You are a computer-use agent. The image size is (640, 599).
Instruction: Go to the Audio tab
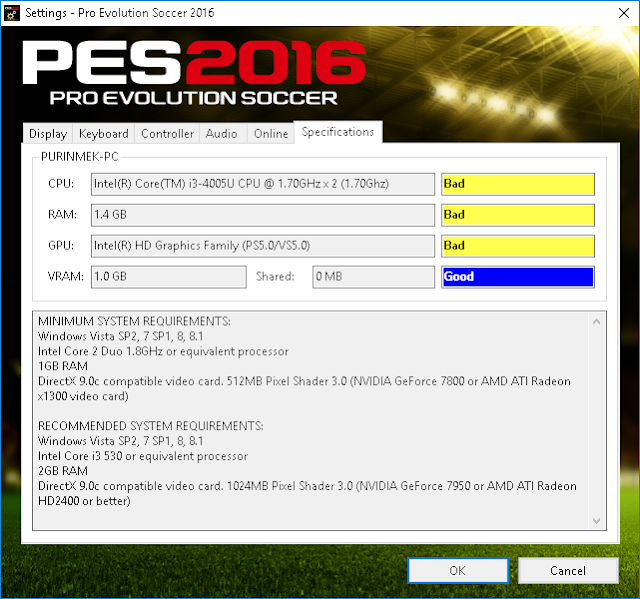pyautogui.click(x=221, y=133)
